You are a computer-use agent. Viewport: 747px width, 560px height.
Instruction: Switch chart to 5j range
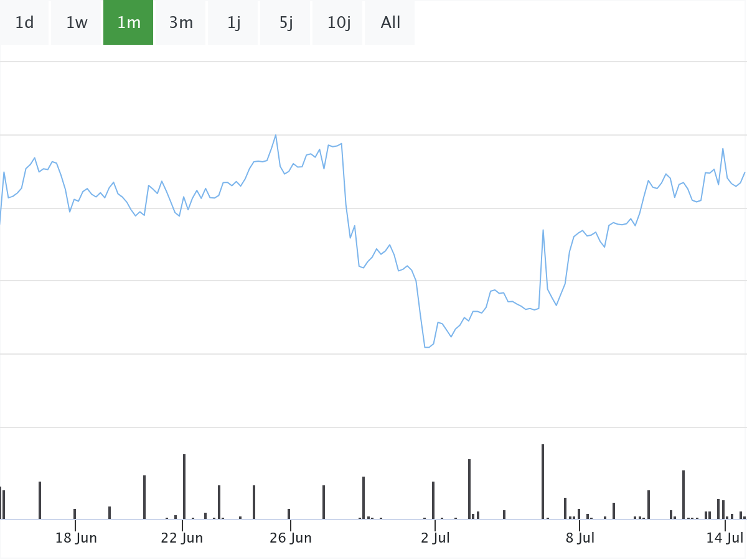tap(286, 23)
